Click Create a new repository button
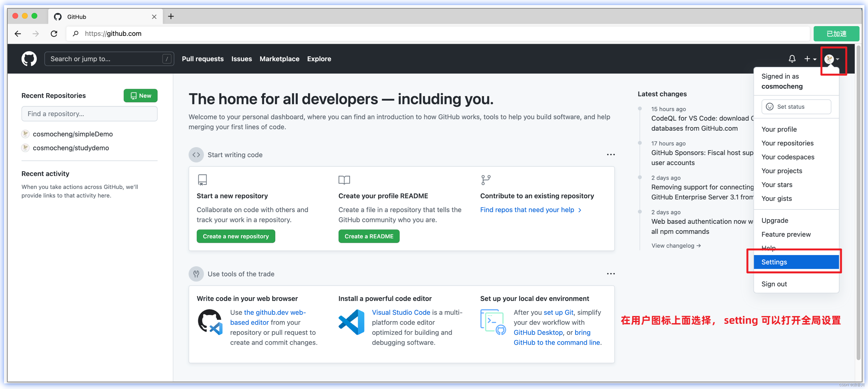This screenshot has width=868, height=389. click(x=236, y=236)
